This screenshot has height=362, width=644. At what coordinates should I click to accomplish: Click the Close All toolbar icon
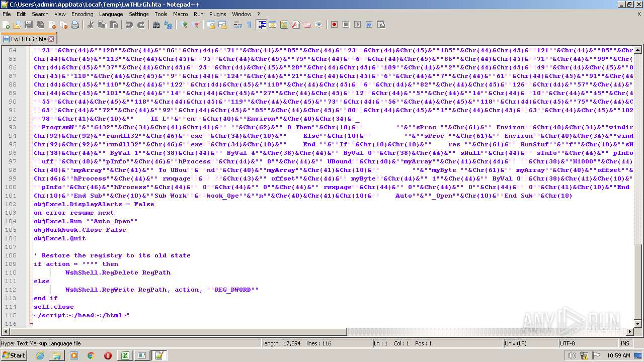click(63, 25)
